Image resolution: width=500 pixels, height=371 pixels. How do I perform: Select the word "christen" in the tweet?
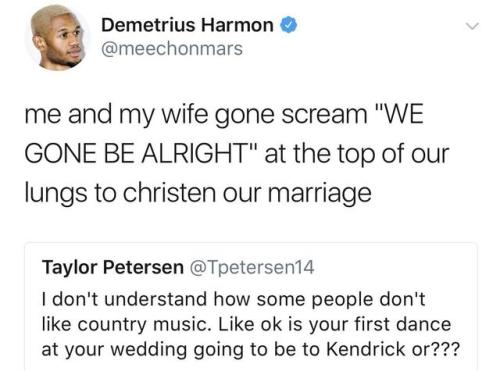(x=169, y=193)
